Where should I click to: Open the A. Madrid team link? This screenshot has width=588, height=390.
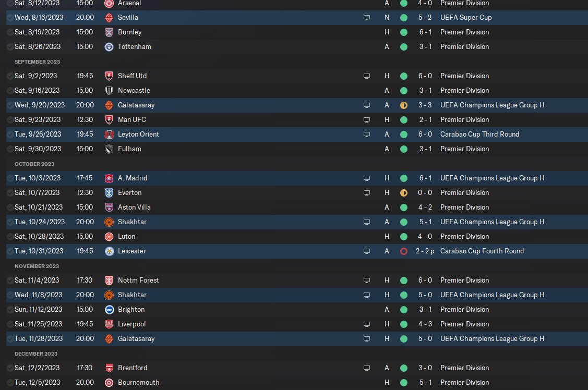[x=133, y=178]
